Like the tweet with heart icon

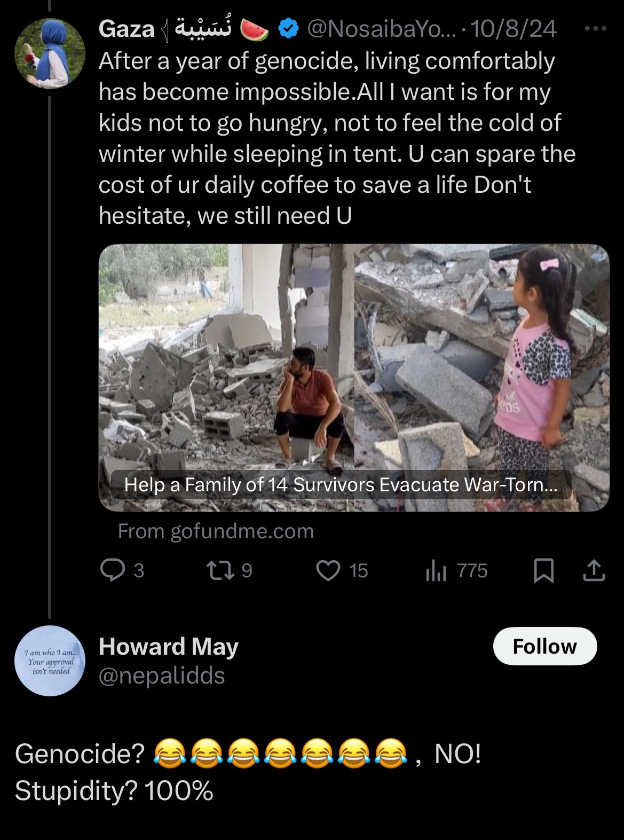[328, 570]
